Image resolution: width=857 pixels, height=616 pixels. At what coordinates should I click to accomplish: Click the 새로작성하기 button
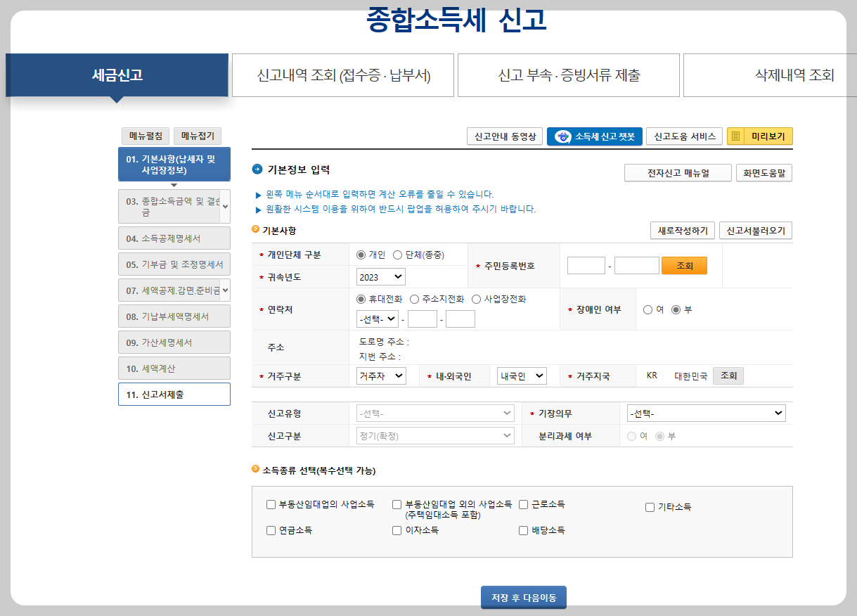pos(683,231)
